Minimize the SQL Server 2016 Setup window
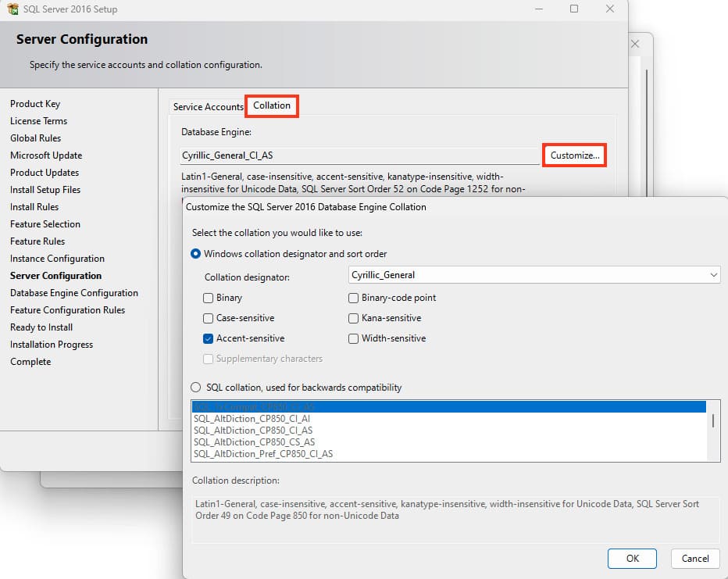Viewport: 728px width, 579px height. [539, 9]
